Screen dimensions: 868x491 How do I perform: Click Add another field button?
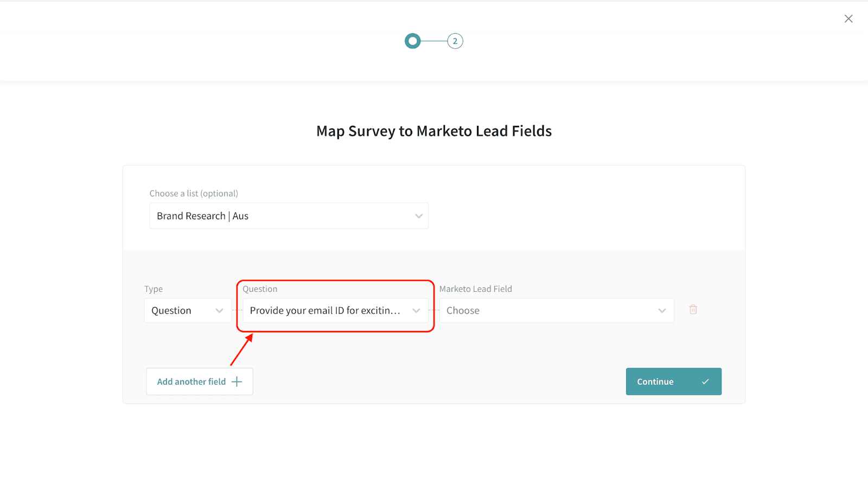(x=193, y=382)
